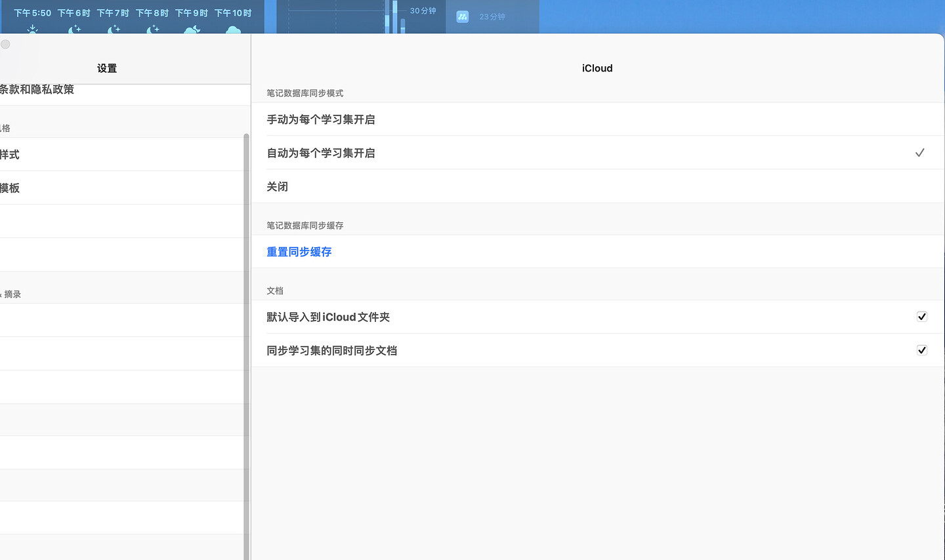Click the cloudy moon icon under 下午9时
The height and width of the screenshot is (560, 945).
[192, 30]
